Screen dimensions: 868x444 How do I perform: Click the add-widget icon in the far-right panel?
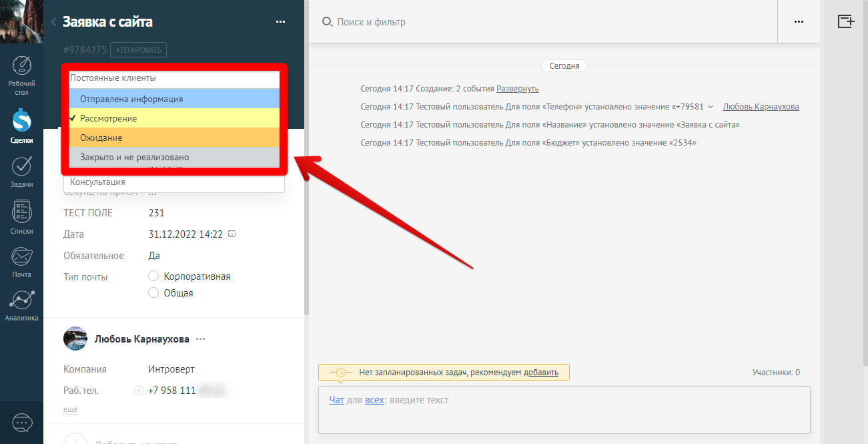(845, 21)
